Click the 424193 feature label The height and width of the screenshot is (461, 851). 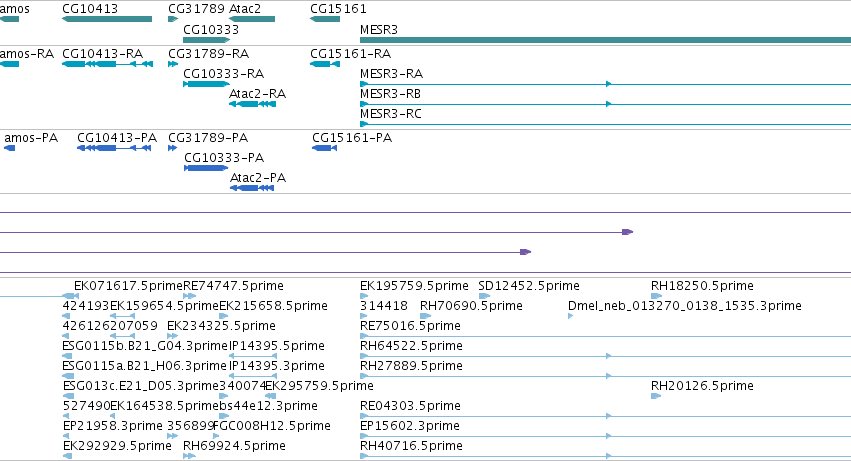86,306
